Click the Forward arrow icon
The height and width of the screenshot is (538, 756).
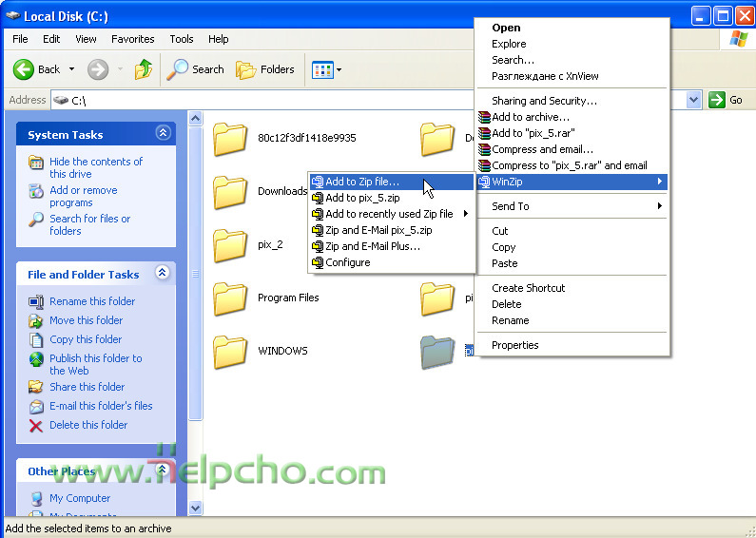[98, 69]
